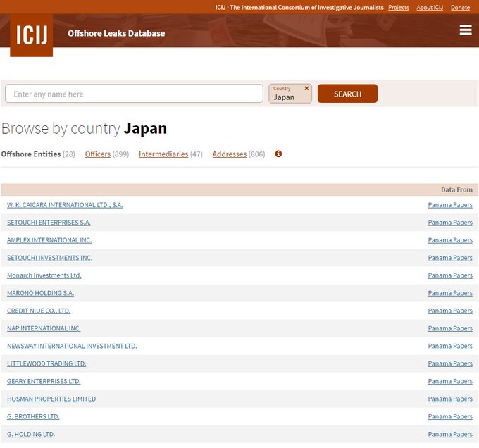Open NEWSWAY INTERNATIONAL INVESTMENT LTD. entity
Viewport: 479px width, 448px height.
pyautogui.click(x=72, y=346)
